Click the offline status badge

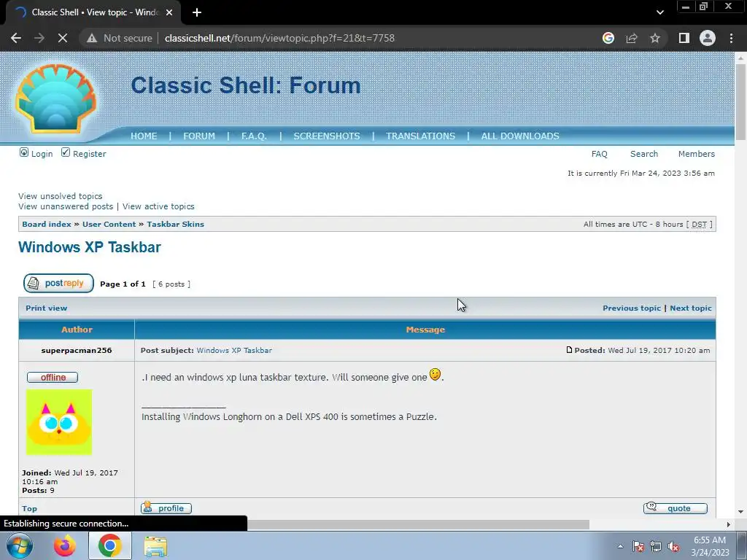click(53, 378)
